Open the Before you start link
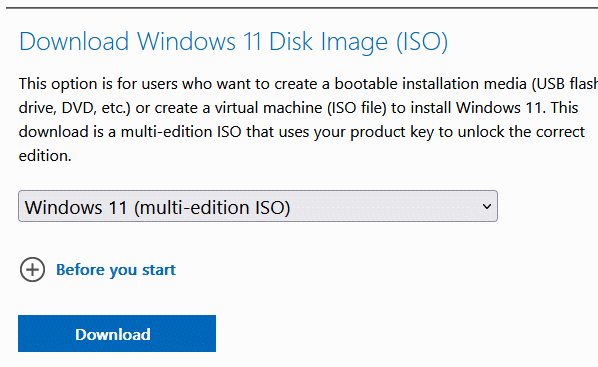 click(116, 270)
